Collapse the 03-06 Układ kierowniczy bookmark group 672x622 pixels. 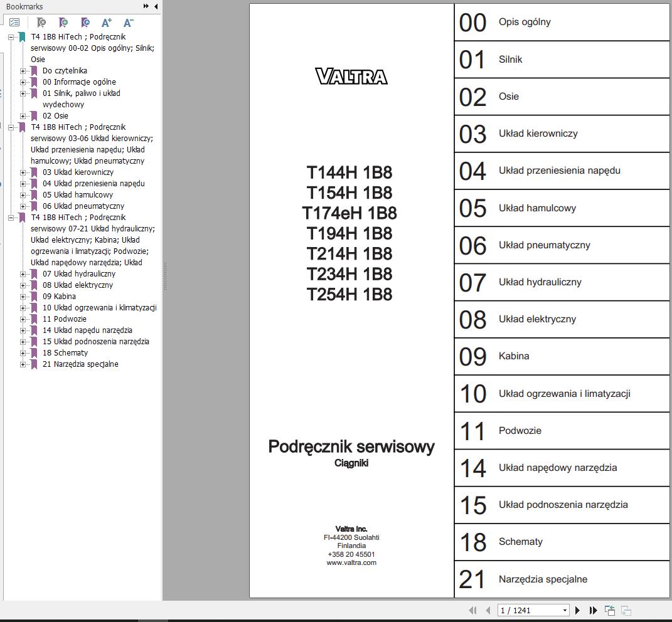click(x=11, y=128)
